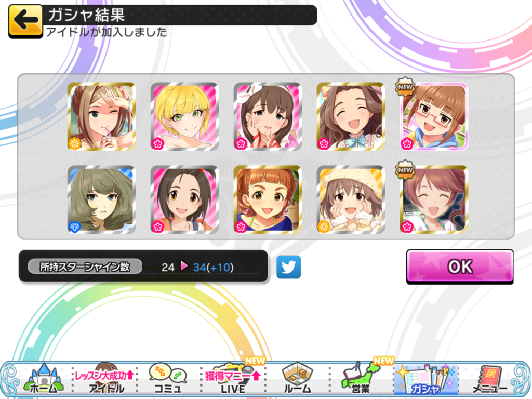This screenshot has height=399, width=532.
Task: Tap the 所持スターシャイン数 counter label
Action: click(x=85, y=267)
